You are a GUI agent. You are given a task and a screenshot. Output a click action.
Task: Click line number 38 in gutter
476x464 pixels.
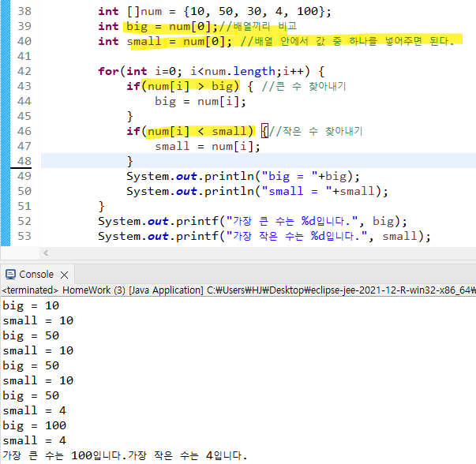pos(24,11)
